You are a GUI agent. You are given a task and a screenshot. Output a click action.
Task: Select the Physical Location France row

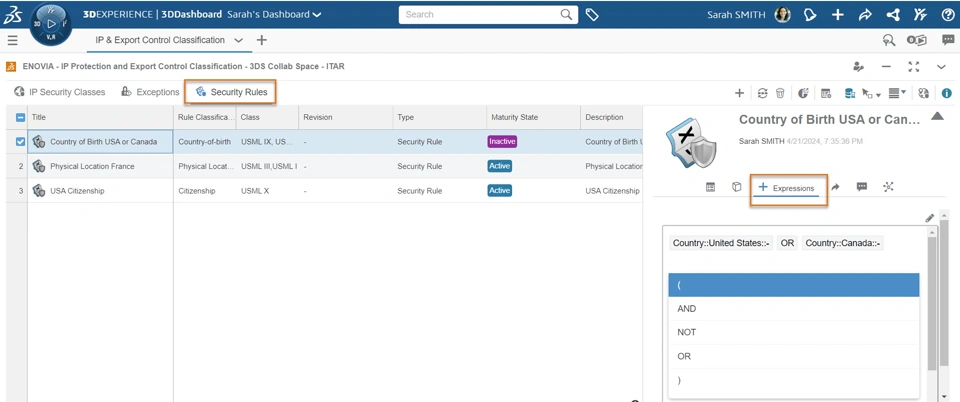(x=324, y=166)
